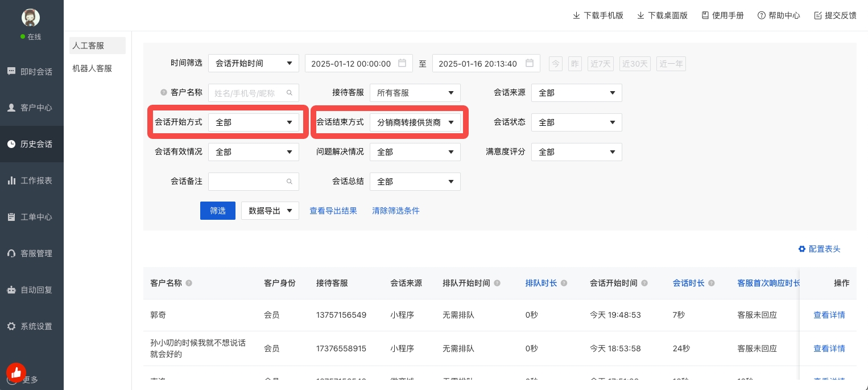Image resolution: width=868 pixels, height=390 pixels.
Task: Open 工作报表 in sidebar
Action: (32, 180)
